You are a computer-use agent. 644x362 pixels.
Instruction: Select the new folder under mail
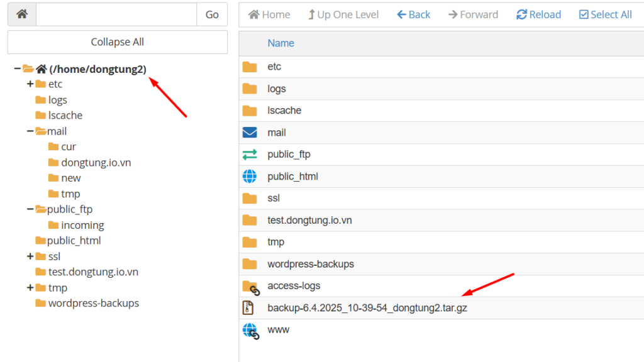tap(71, 178)
